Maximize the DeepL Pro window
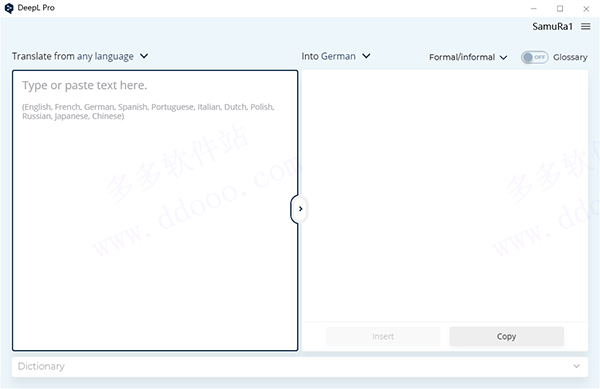Viewport: 600px width, 389px height. [x=560, y=8]
